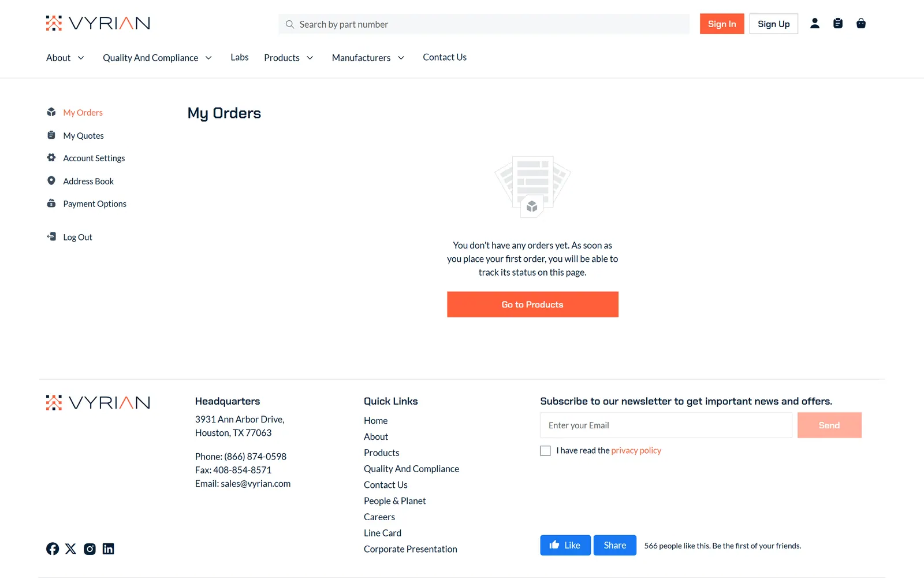Click the Vyrian logo in the header

point(98,23)
